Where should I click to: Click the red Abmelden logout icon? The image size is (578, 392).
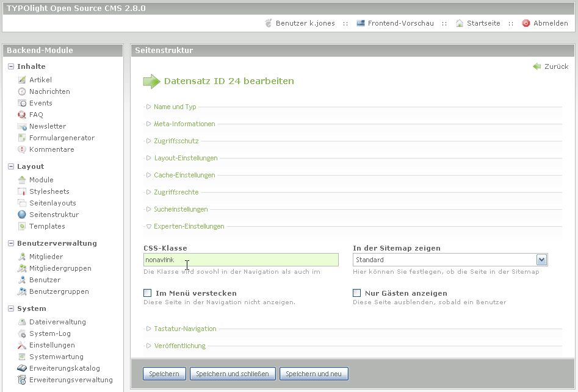point(526,23)
